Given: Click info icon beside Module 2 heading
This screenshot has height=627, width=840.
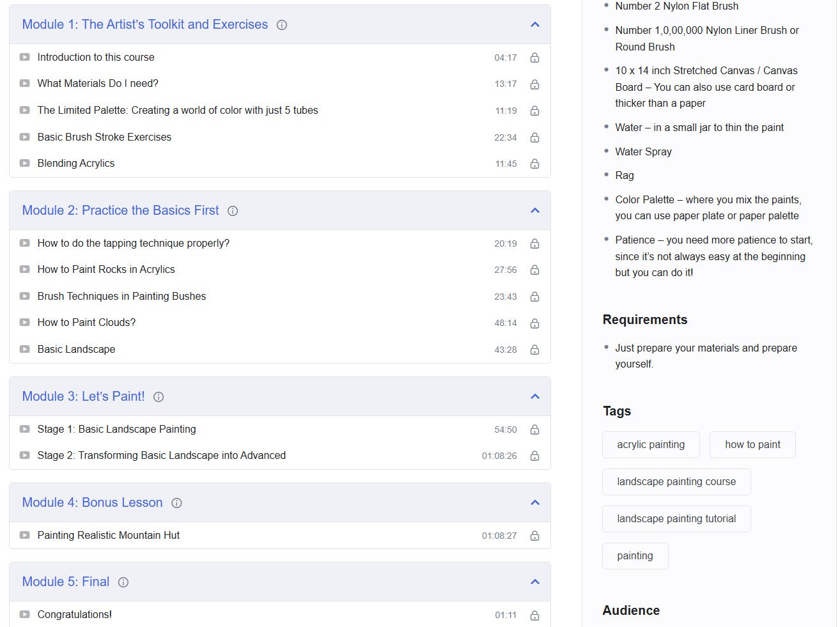Looking at the screenshot, I should [233, 211].
